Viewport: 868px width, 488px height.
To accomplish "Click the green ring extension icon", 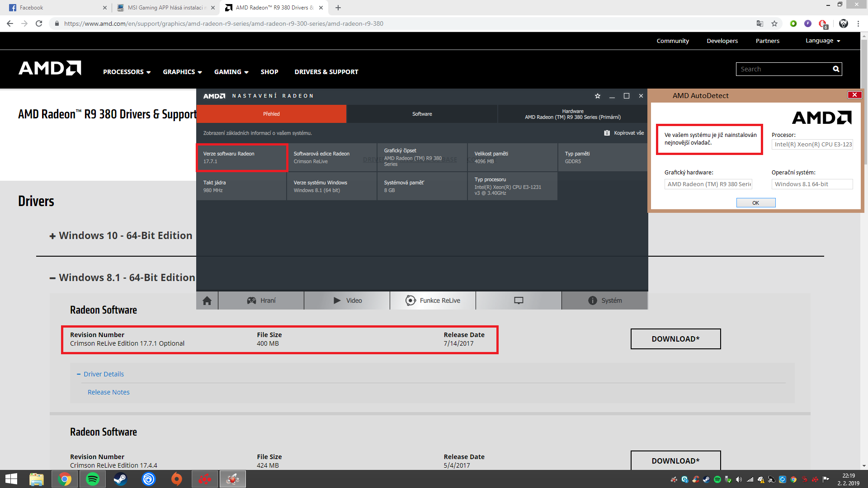I will coord(793,23).
